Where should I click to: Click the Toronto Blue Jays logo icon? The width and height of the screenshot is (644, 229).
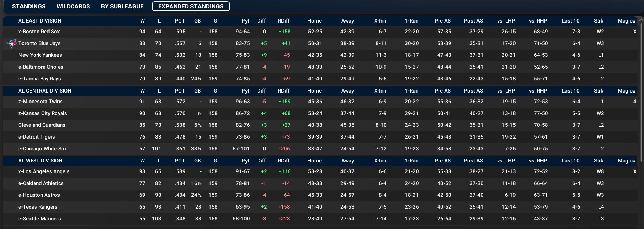point(12,43)
